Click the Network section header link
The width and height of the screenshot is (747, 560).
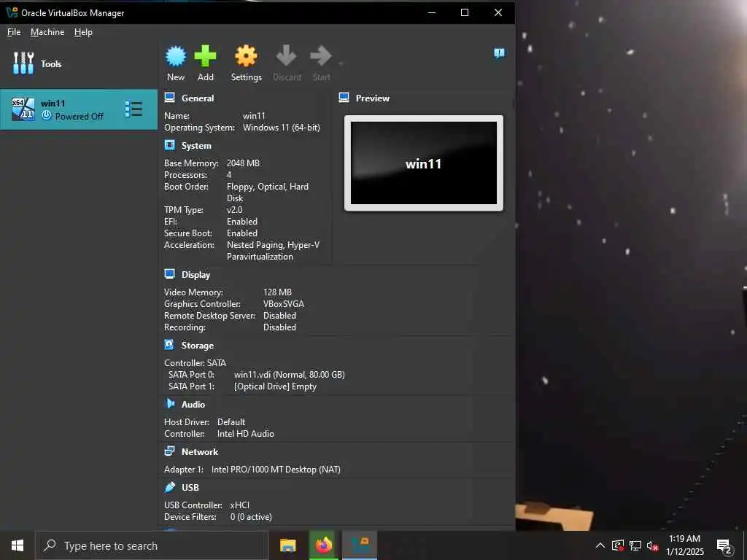(200, 452)
